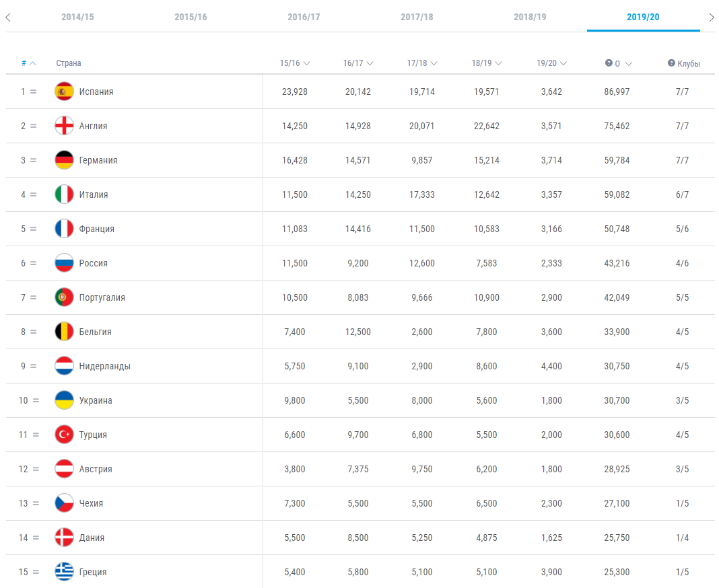Screen dimensions: 719x588
Task: Sort by the 19/20 season column
Action: (x=551, y=63)
